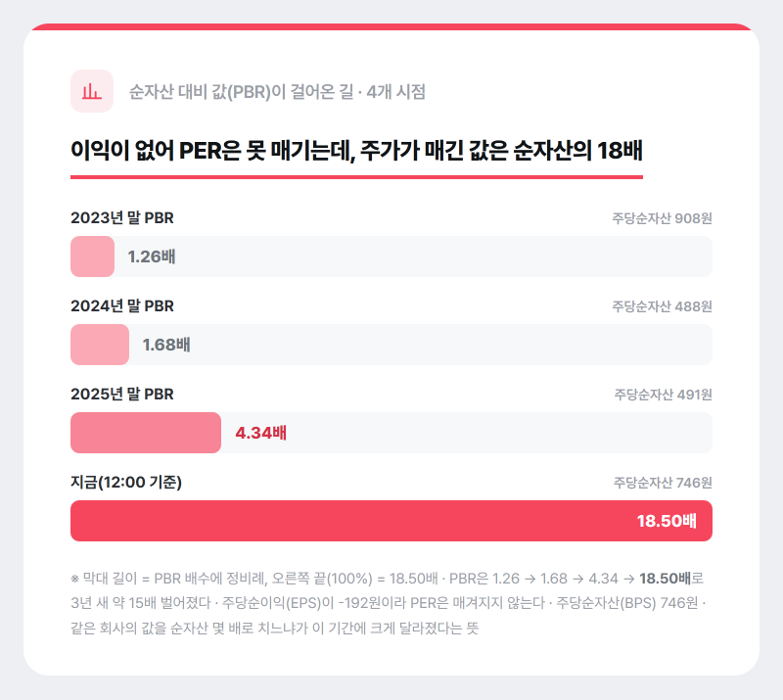The width and height of the screenshot is (783, 700).
Task: Click the footnote starting with 막대 길이
Action: point(389,603)
